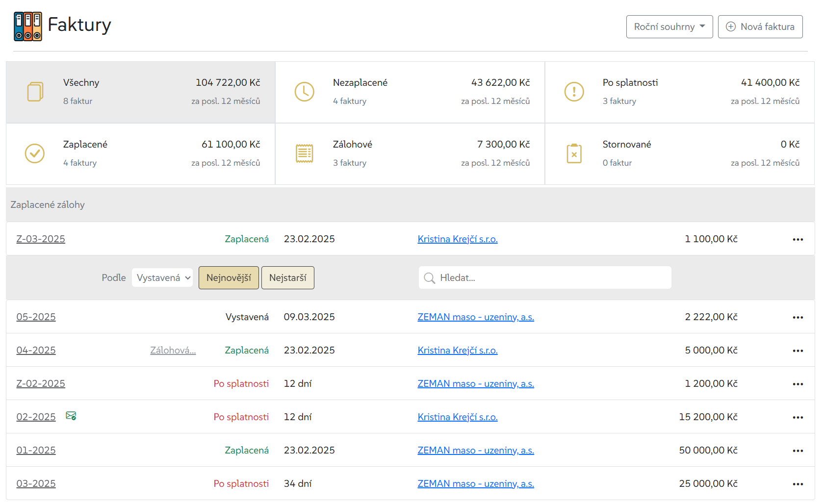Viewport: 823px width, 504px height.
Task: Open Kristina Krejčí s.r.o. in Z-03-2025 row
Action: pyautogui.click(x=458, y=239)
